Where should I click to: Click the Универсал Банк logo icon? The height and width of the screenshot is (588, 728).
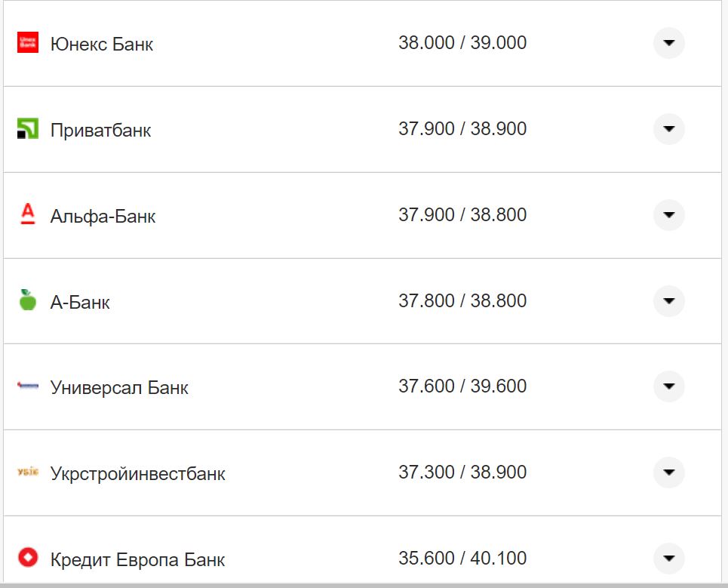pos(28,386)
